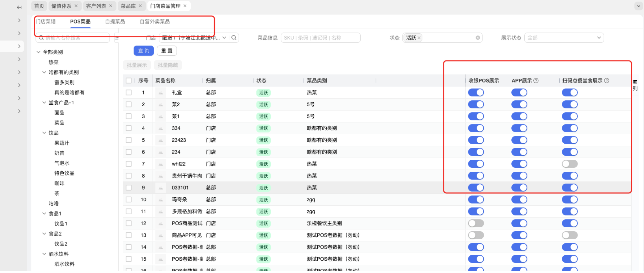Click the 菜品名称 column header
The height and width of the screenshot is (273, 644).
click(x=165, y=81)
